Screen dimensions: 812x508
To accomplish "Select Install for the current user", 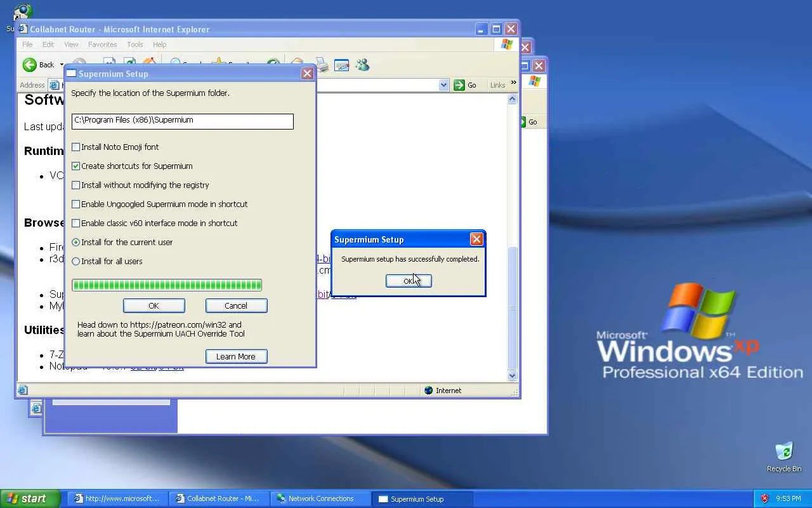I will coord(76,242).
